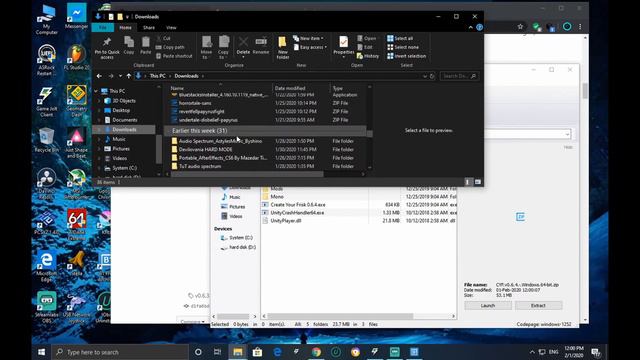Click the Chrome bookmark star icon
Screen dimensions: 640x360
coord(520,27)
